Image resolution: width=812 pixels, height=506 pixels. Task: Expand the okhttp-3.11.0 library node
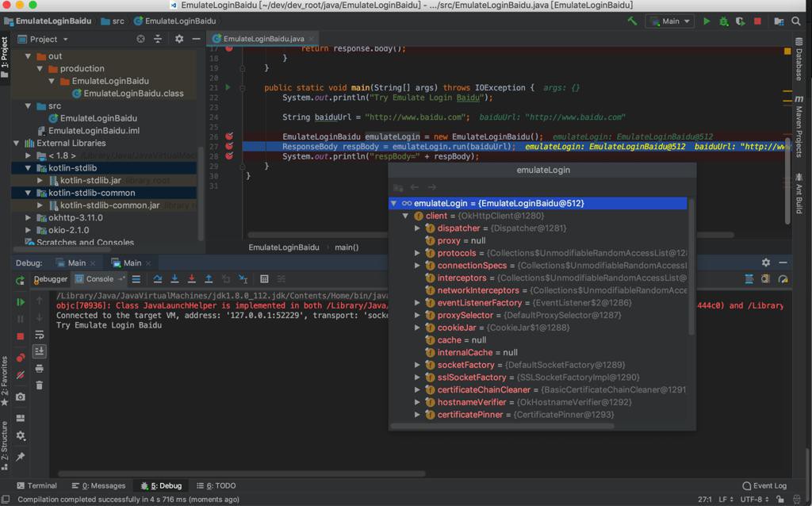tap(29, 217)
